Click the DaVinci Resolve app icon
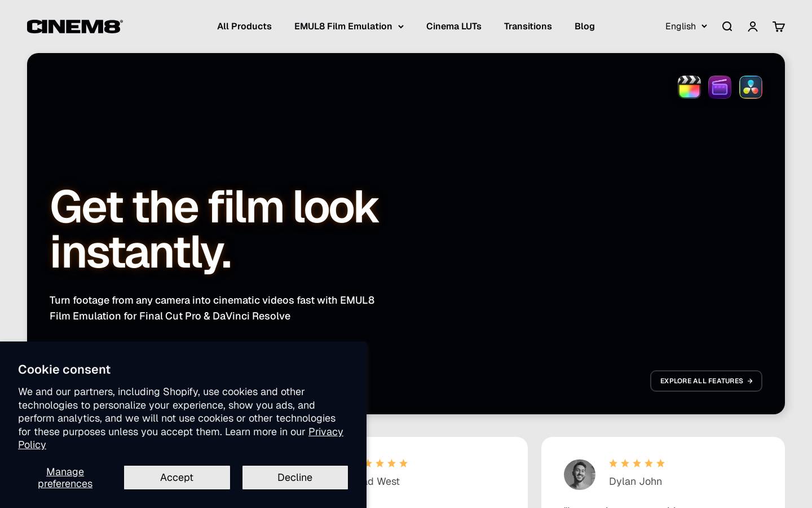This screenshot has width=812, height=508. (x=751, y=87)
